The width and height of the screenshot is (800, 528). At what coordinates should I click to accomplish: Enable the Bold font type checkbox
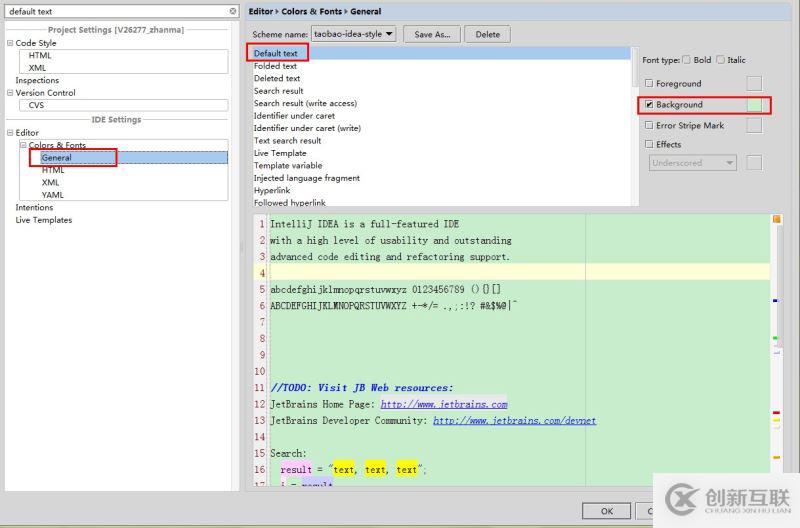tap(686, 60)
